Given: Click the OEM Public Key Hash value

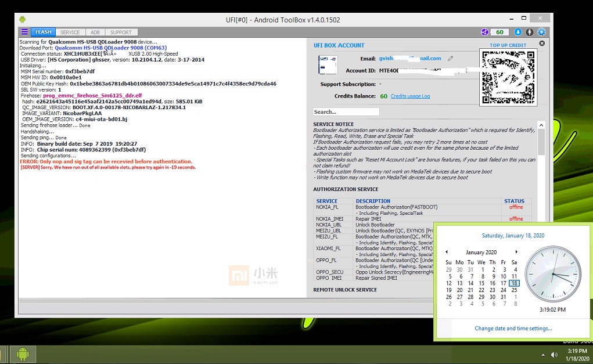Looking at the screenshot, I should [173, 84].
